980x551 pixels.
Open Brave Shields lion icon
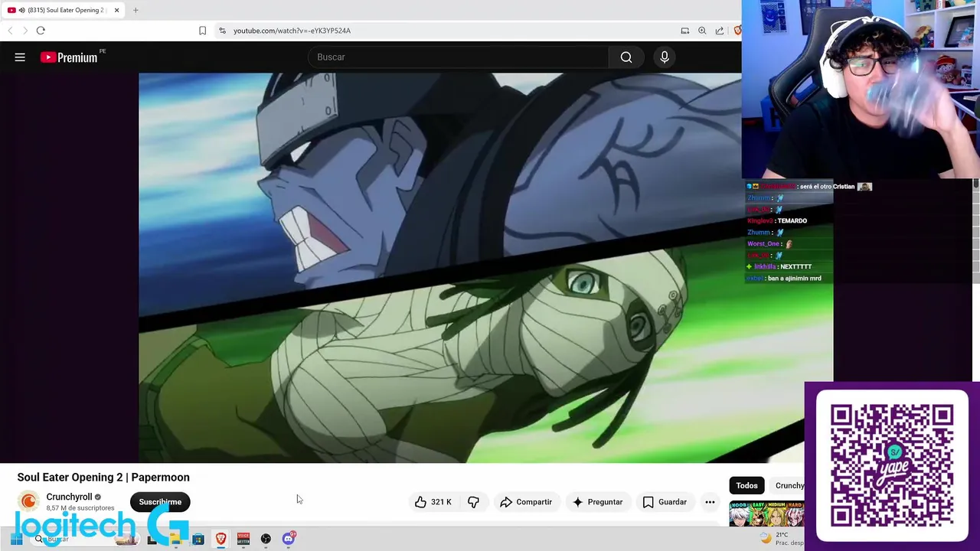737,31
